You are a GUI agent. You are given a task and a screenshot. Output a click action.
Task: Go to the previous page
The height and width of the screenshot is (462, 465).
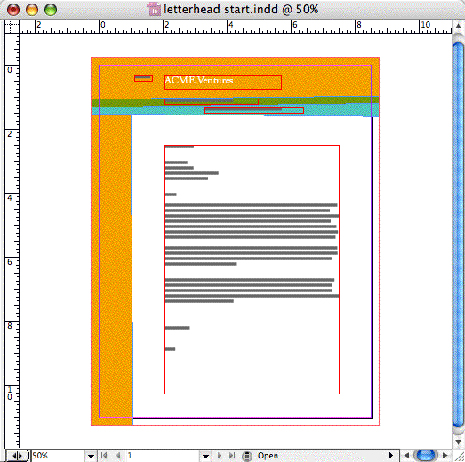118,455
